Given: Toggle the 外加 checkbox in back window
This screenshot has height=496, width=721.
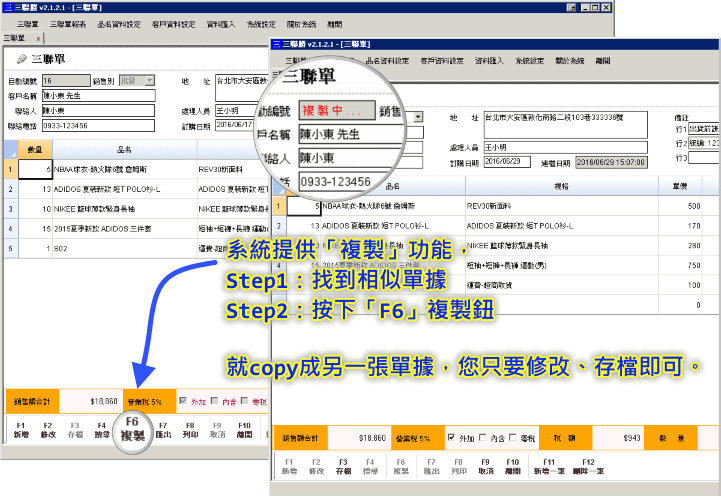Looking at the screenshot, I should (183, 400).
